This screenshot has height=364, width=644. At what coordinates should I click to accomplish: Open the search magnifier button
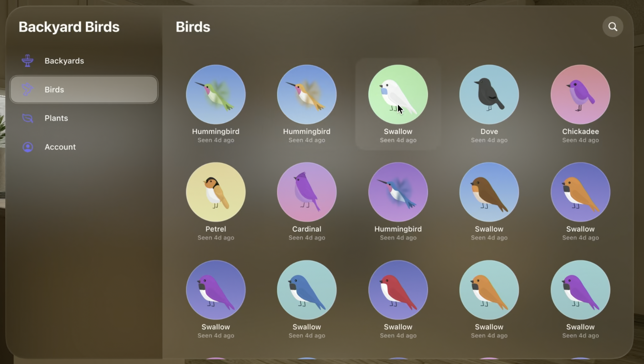(x=612, y=27)
